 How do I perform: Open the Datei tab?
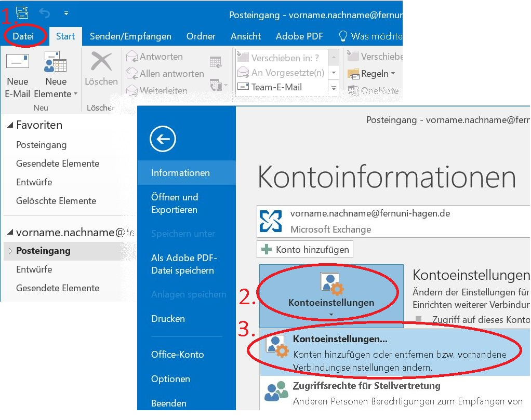[x=23, y=36]
